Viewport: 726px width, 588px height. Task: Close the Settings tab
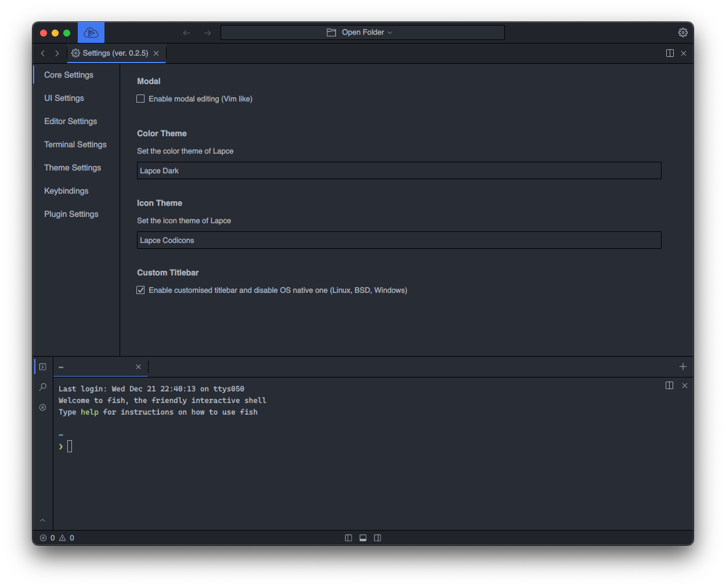pos(156,53)
